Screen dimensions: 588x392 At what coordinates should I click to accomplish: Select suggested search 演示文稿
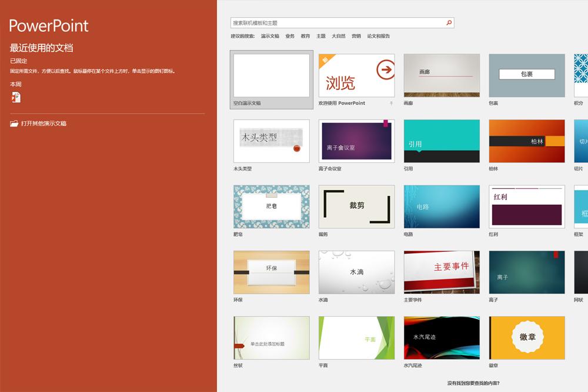tap(270, 36)
